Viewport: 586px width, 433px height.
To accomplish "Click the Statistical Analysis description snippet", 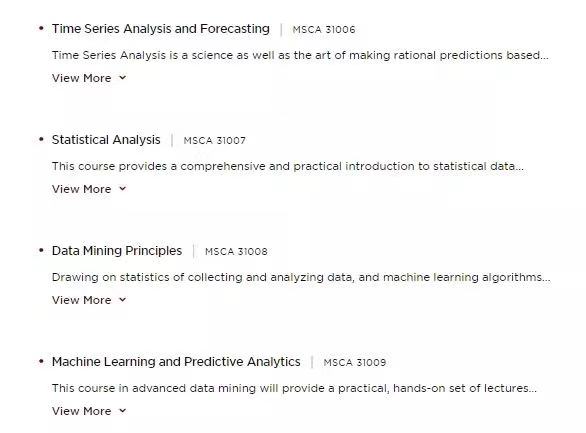I will coord(288,166).
